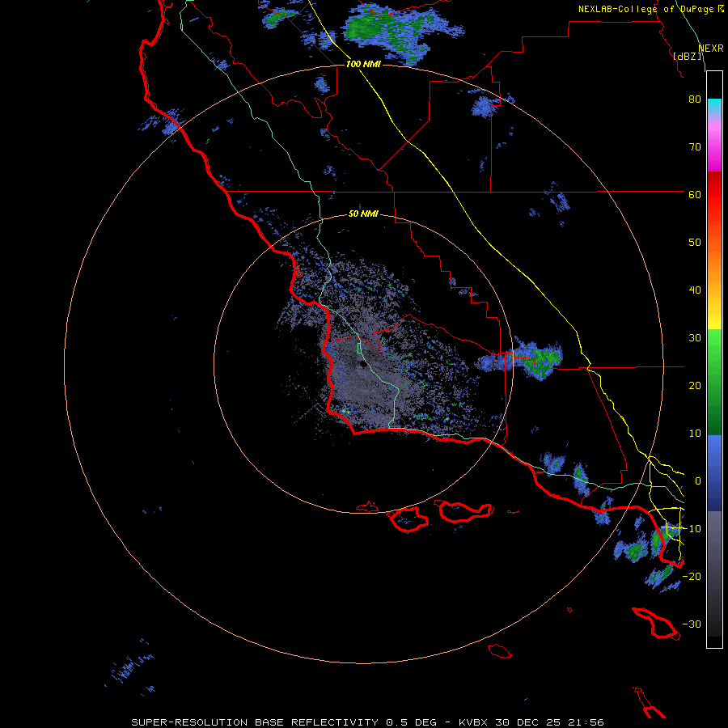Click the '10' value on dBZ scale
This screenshot has width=728, height=728.
click(x=695, y=434)
